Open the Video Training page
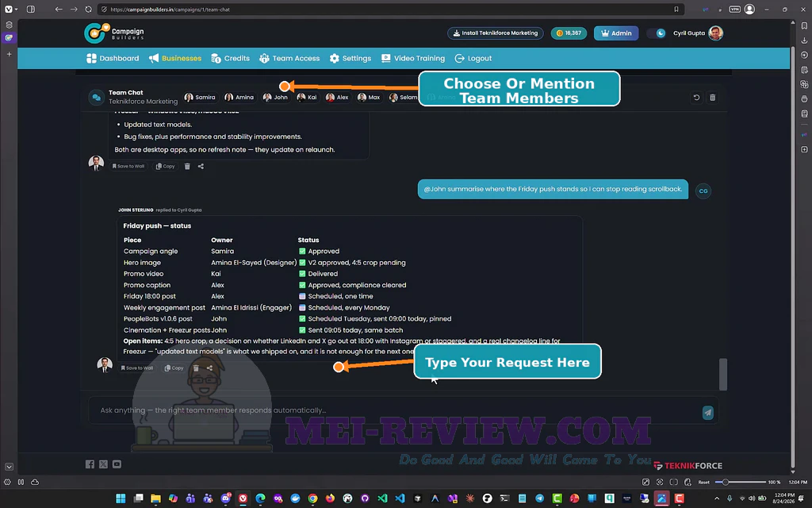 pyautogui.click(x=413, y=59)
